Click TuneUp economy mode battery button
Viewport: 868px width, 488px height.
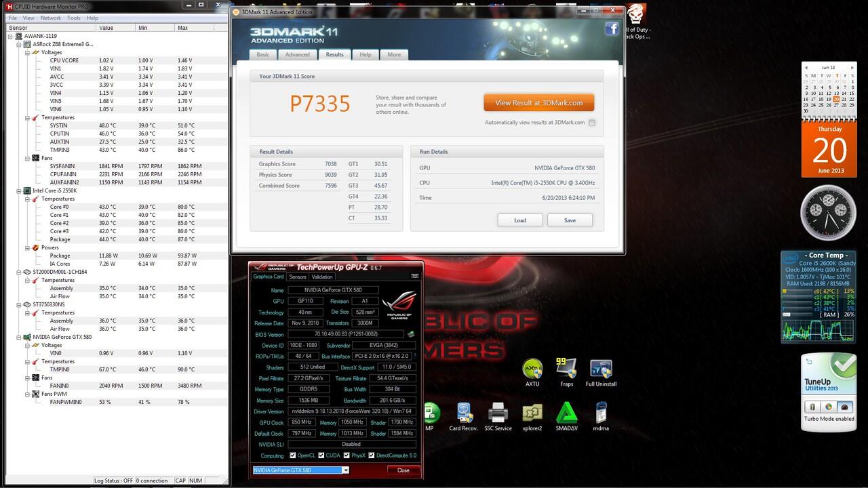[812, 407]
